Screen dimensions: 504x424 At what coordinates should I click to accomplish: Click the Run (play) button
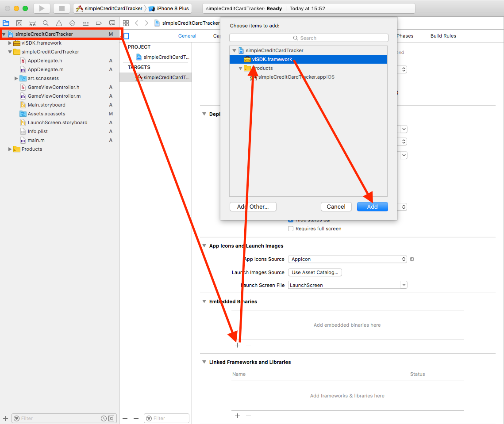click(42, 8)
